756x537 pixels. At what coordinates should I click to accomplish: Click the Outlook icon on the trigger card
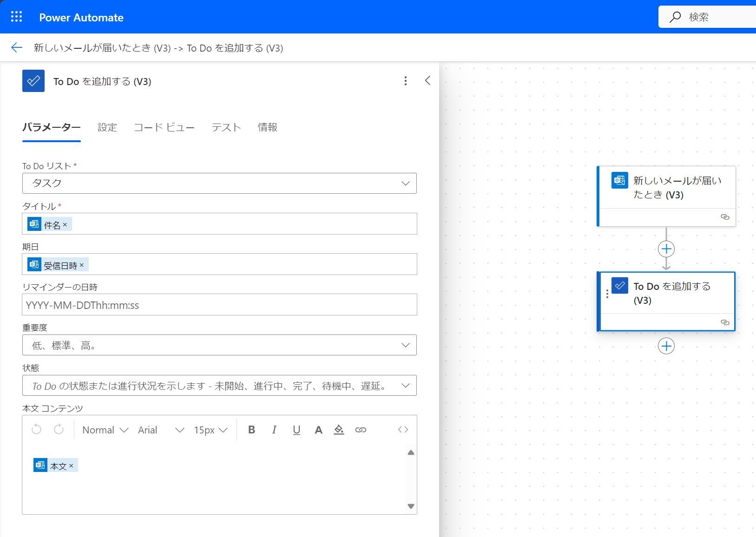point(619,180)
